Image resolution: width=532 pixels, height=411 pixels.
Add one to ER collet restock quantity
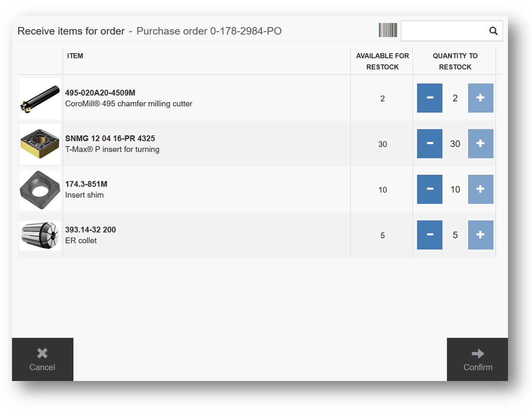coord(480,235)
